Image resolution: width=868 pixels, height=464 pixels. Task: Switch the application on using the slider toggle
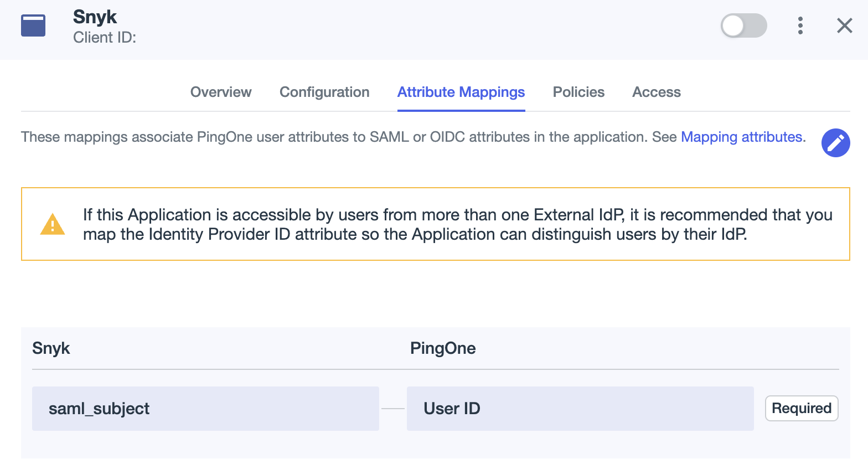(743, 25)
